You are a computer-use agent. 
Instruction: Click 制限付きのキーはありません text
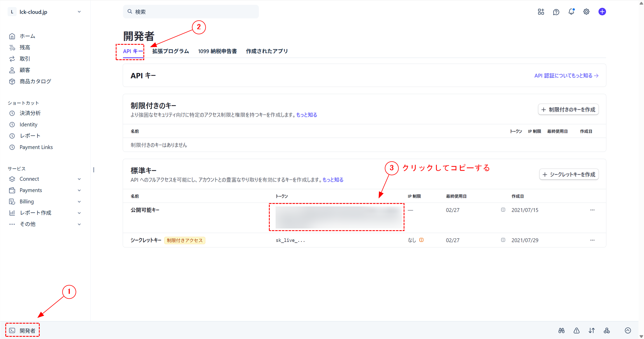pyautogui.click(x=159, y=145)
